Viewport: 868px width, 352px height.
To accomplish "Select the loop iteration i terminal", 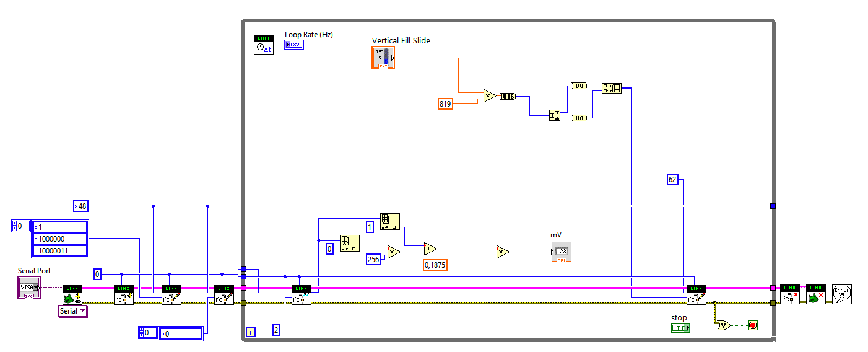I will pos(250,332).
